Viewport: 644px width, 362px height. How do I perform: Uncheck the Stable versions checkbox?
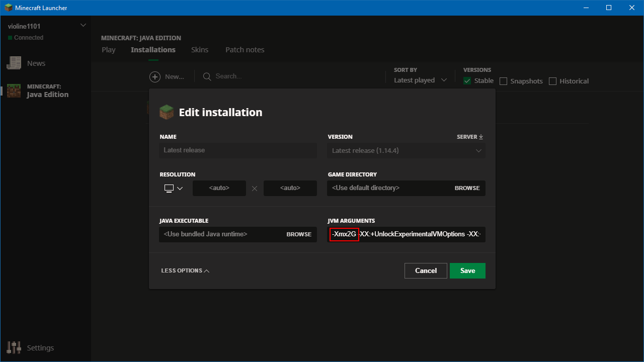(467, 81)
